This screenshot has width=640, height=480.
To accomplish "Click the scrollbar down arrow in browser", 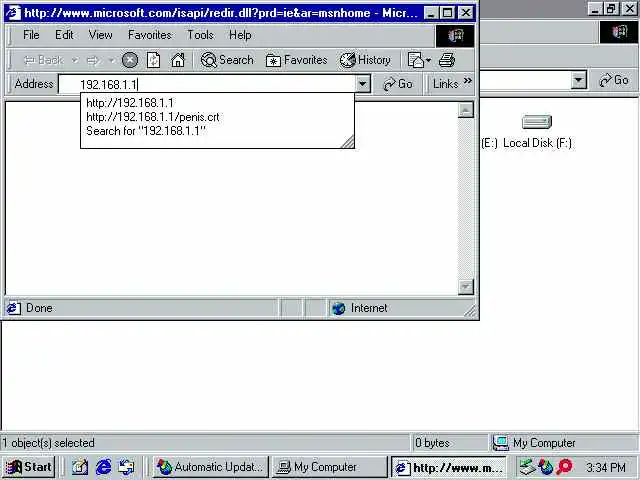I will point(466,287).
